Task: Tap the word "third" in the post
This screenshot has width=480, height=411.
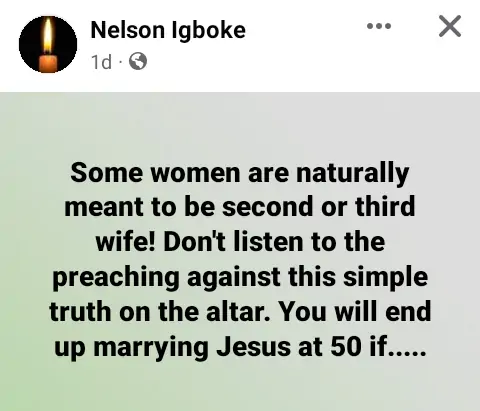Action: click(385, 207)
